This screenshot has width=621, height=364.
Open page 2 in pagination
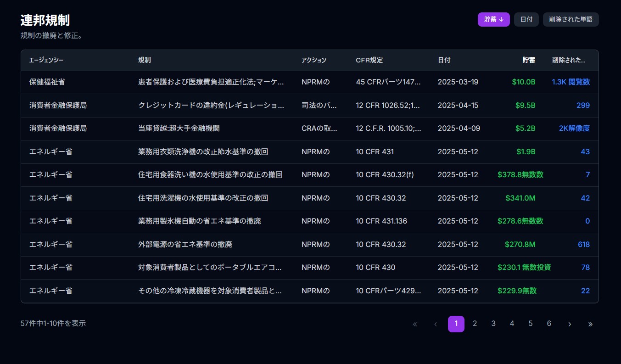tap(475, 324)
